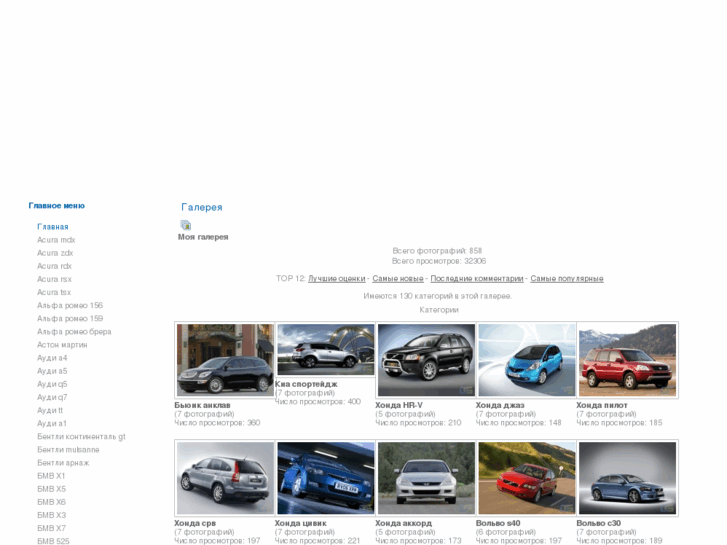Click 'Всего просмотров: 32306' text
Image resolution: width=727 pixels, height=545 pixels.
click(439, 261)
